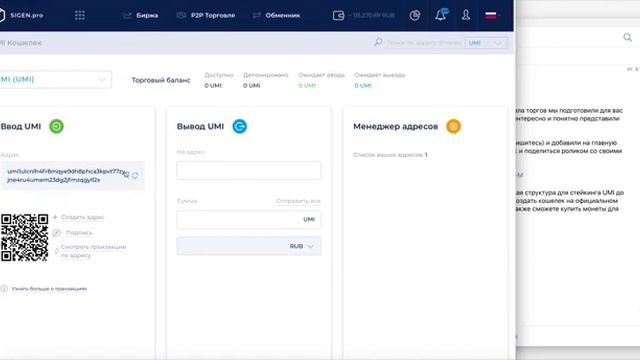Click the address search magnifier icon
640x360 pixels.
coord(378,42)
